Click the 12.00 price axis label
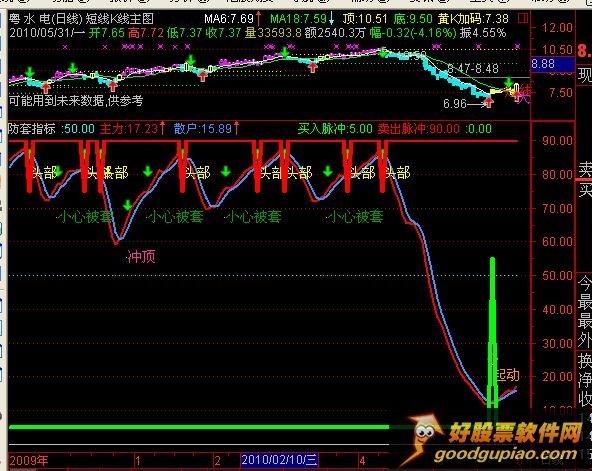The width and height of the screenshot is (592, 471). [557, 28]
